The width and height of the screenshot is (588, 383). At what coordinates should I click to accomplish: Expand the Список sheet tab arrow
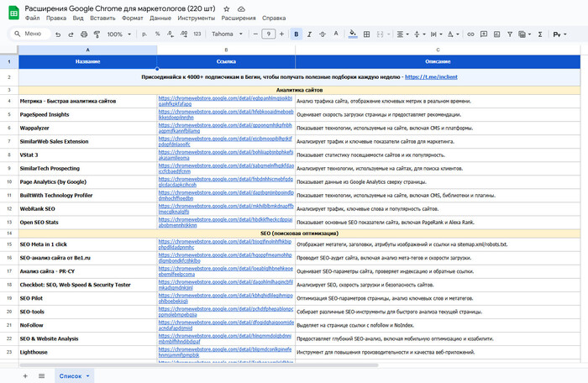(88, 375)
